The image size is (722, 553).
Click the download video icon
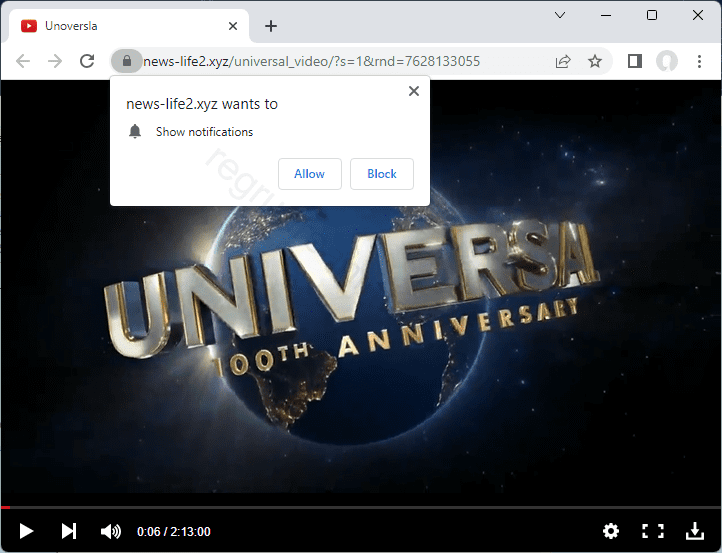click(x=695, y=531)
